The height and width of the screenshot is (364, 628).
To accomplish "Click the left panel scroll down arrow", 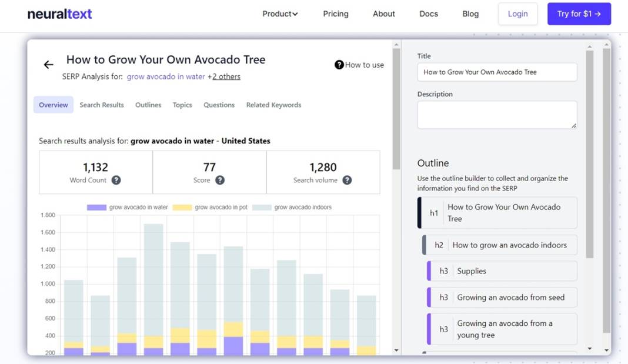I will [x=396, y=350].
